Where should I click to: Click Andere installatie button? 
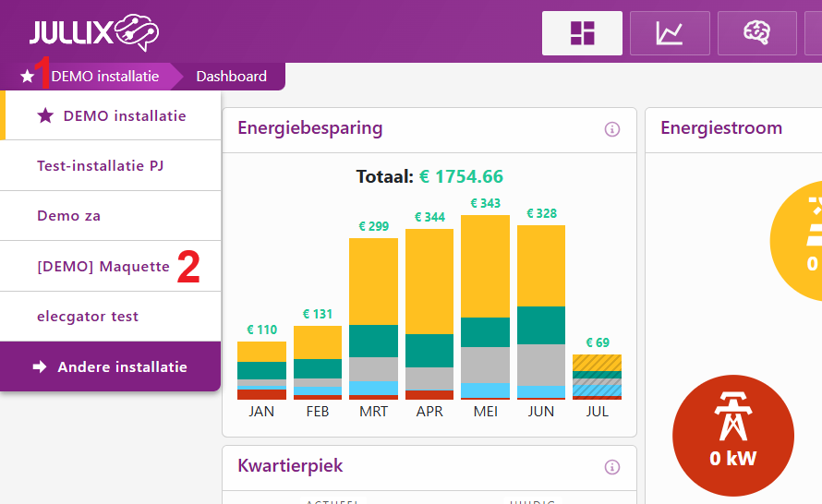click(111, 366)
